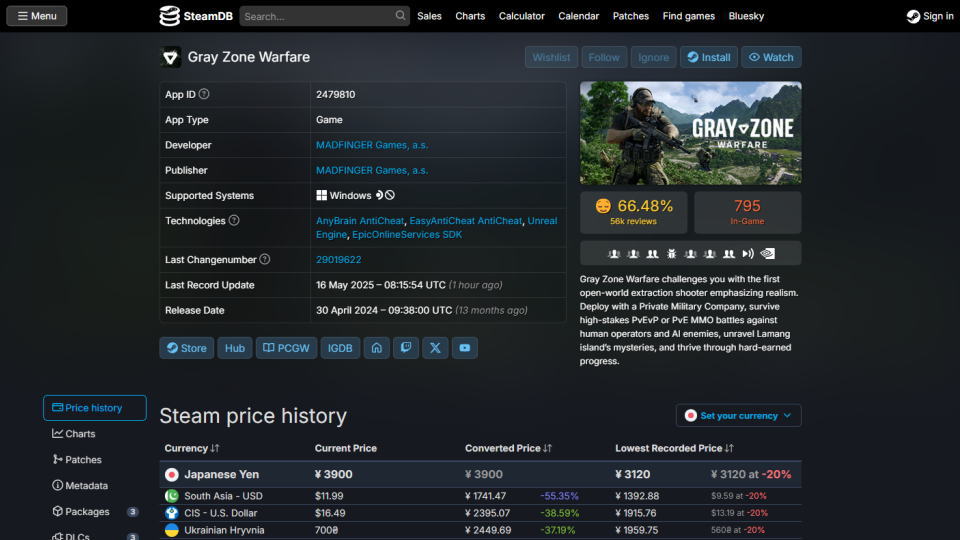
Task: Click the Steam icon beside Sign in
Action: point(913,17)
